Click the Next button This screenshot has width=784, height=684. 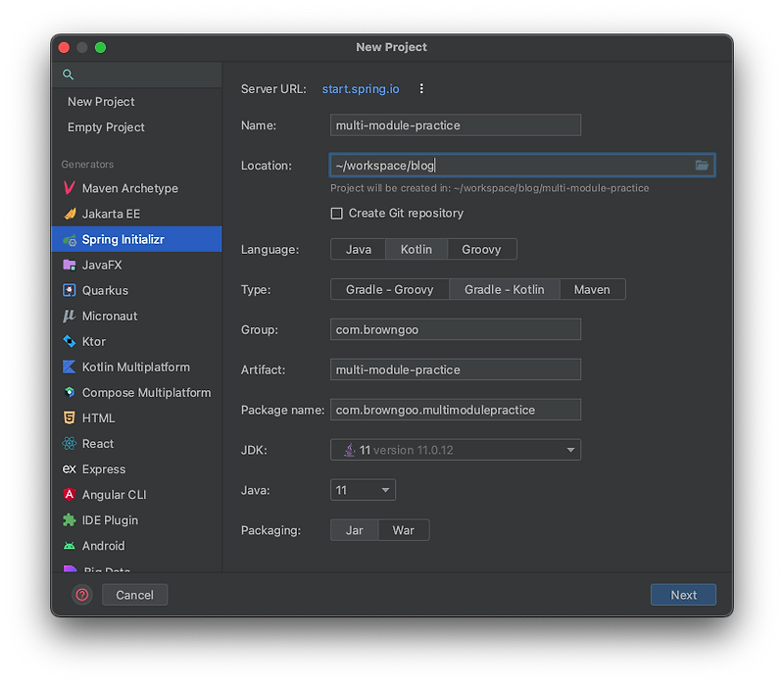[x=683, y=594]
